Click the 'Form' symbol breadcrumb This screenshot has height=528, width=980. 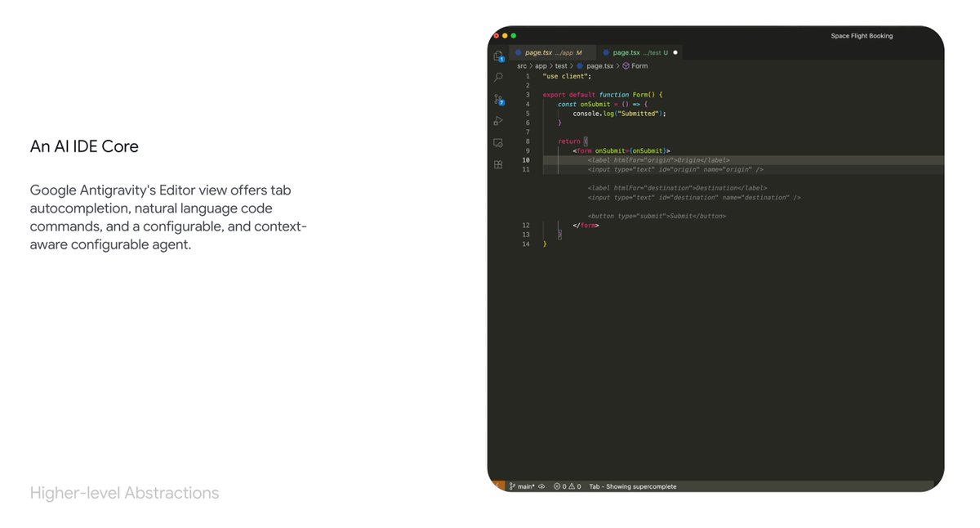(635, 66)
